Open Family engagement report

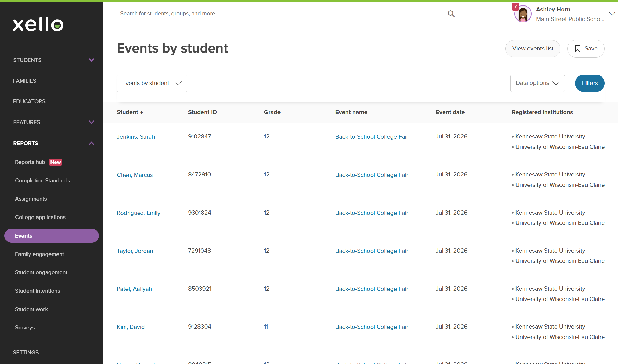pos(40,254)
